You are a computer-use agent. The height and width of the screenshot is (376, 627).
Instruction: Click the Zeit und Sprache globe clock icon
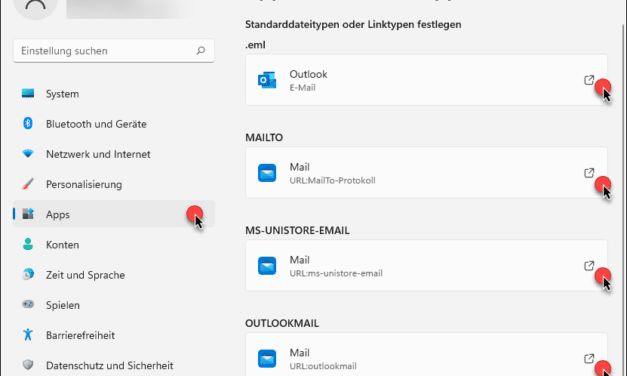28,274
